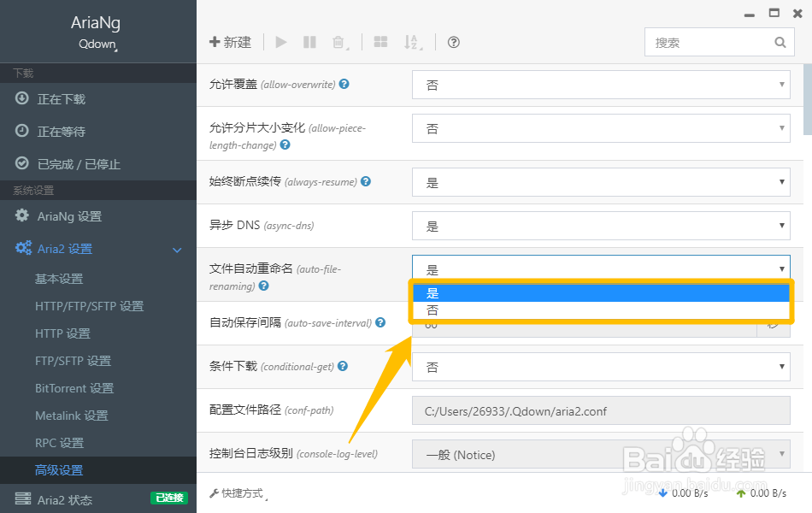The height and width of the screenshot is (513, 812).
Task: Show help for conditional-get option
Action: (342, 366)
